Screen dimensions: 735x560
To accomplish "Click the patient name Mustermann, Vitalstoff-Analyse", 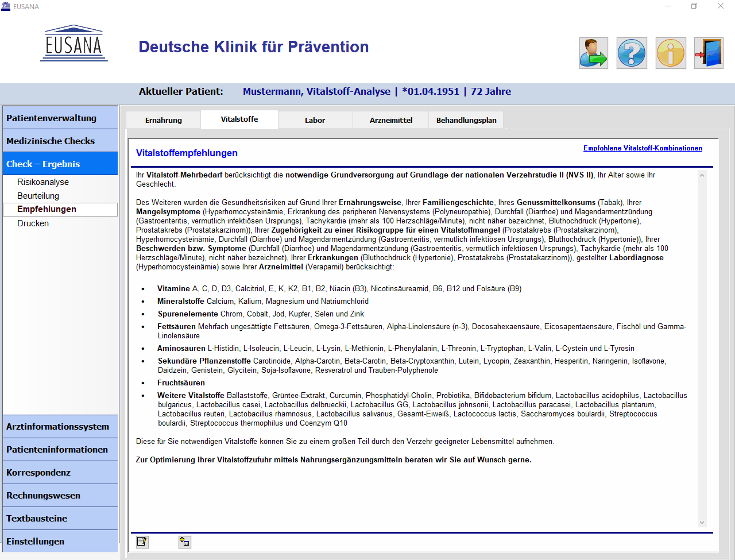I will [316, 91].
